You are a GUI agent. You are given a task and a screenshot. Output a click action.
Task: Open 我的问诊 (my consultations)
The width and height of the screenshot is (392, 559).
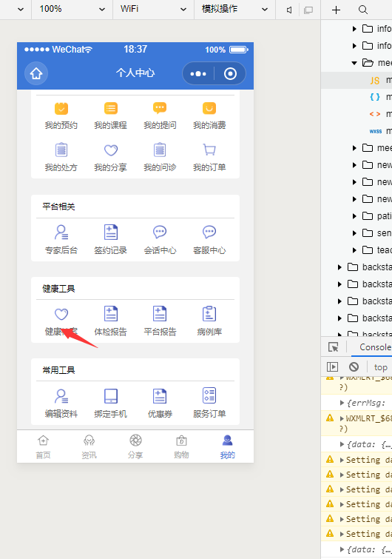(x=160, y=158)
